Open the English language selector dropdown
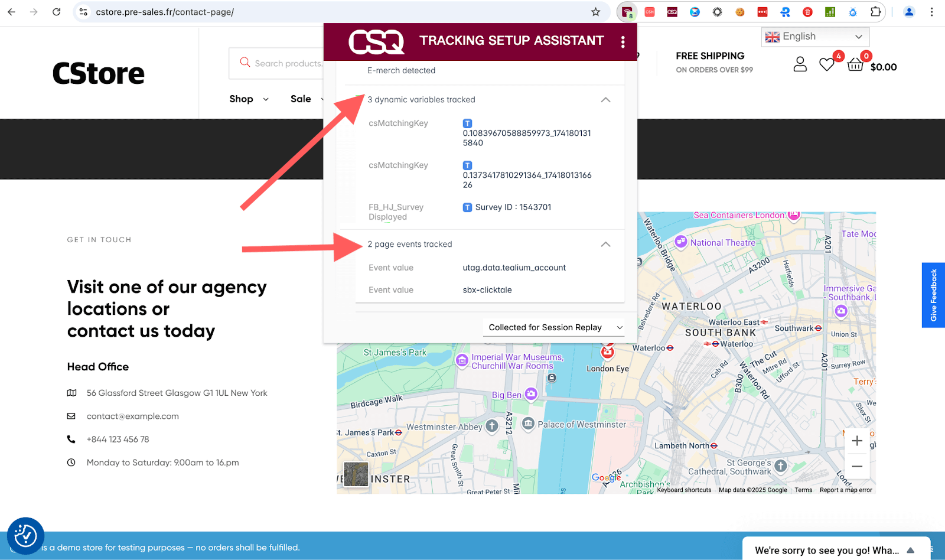 point(815,36)
